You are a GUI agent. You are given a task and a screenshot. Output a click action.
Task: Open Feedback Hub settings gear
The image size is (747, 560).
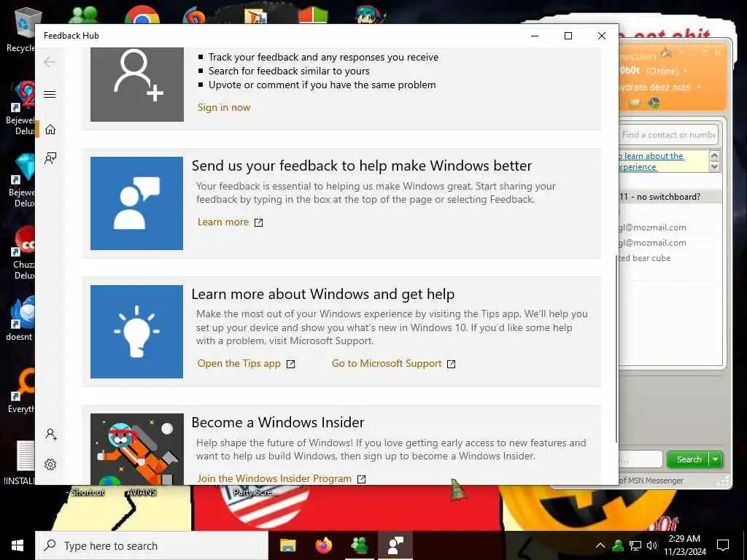(50, 464)
